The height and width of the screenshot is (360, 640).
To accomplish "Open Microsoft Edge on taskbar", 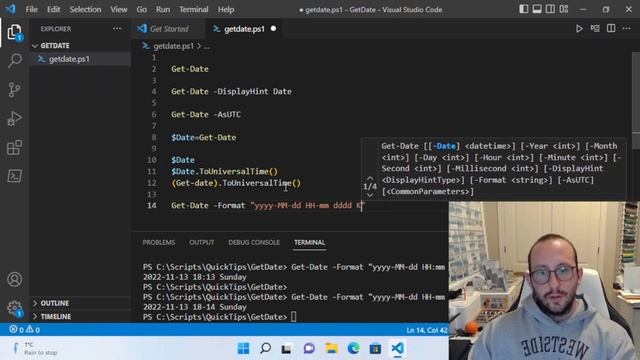I will (353, 348).
